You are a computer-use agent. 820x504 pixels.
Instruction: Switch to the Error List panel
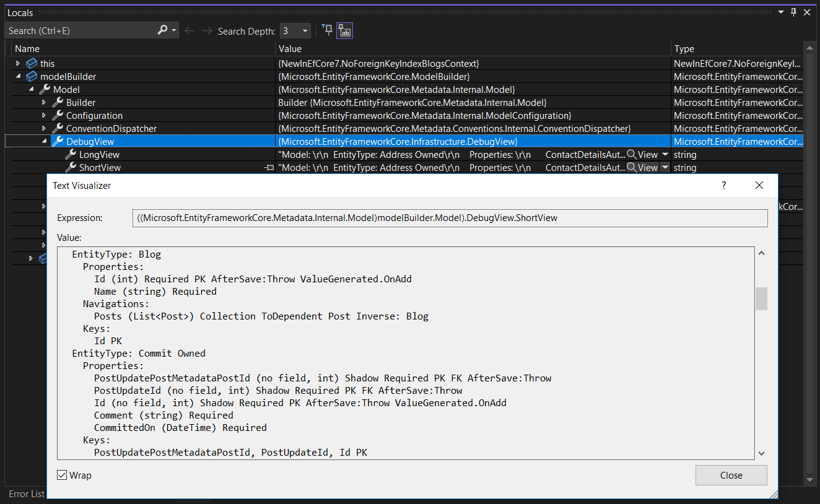[x=26, y=493]
